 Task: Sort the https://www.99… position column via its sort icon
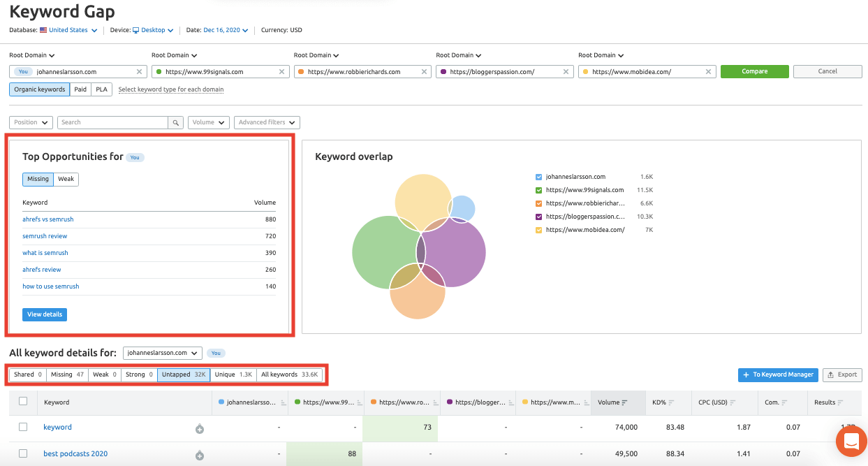point(359,402)
